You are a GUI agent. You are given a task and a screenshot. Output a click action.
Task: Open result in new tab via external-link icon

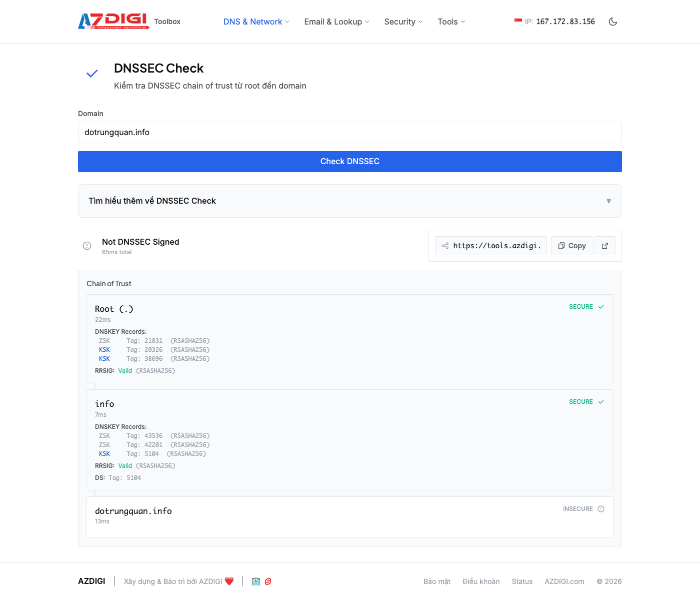click(604, 246)
